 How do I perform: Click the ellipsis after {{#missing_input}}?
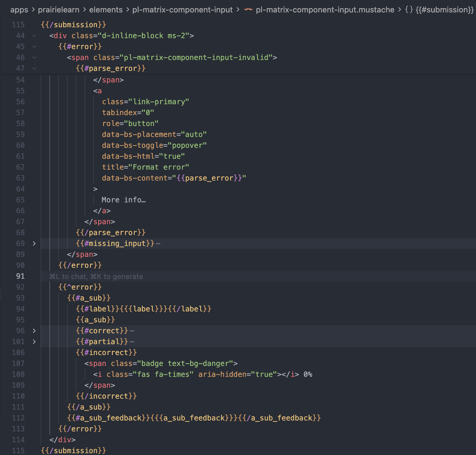[x=158, y=244]
